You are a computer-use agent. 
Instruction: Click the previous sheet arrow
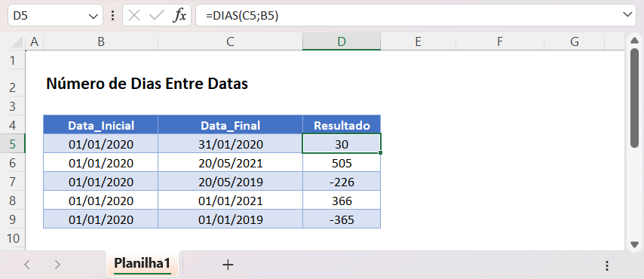(27, 265)
